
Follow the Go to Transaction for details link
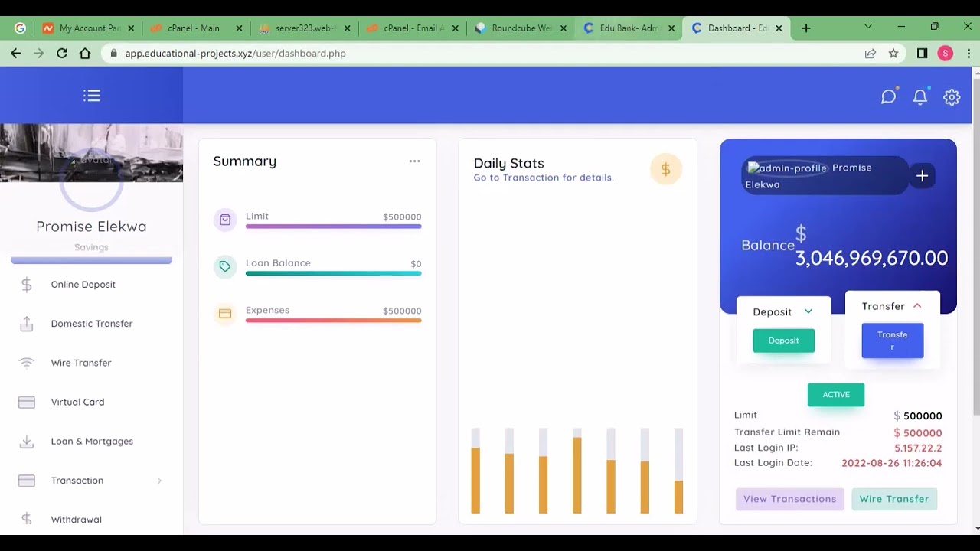tap(544, 178)
